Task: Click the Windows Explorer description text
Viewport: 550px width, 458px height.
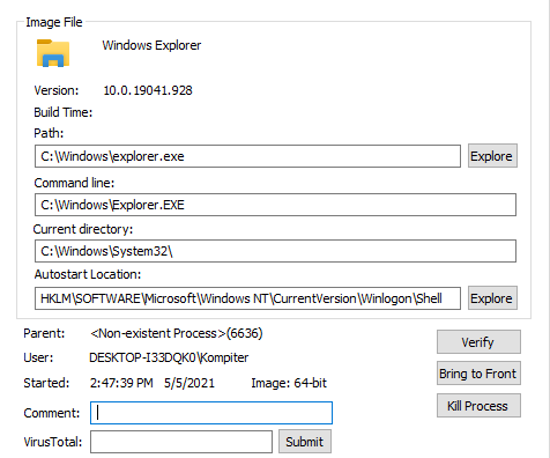Action: 152,46
